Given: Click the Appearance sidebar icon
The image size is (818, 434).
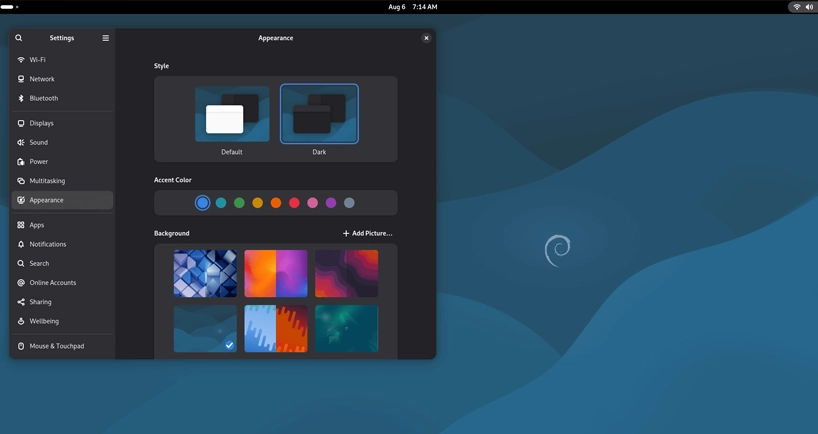Looking at the screenshot, I should coord(21,200).
